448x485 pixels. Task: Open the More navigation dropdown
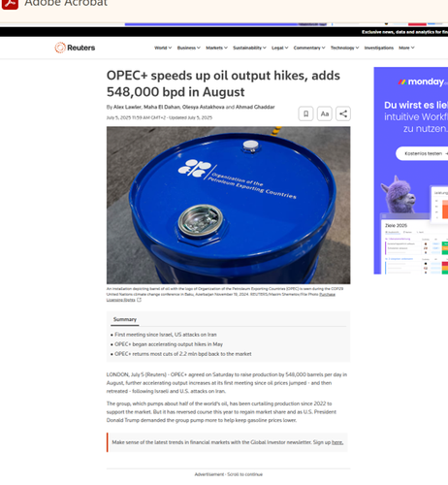coord(406,48)
